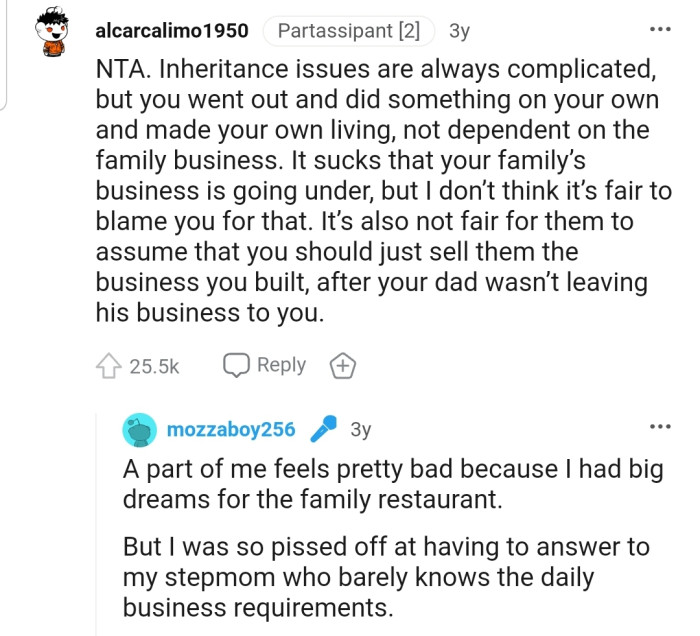This screenshot has height=636, width=700.
Task: Open the alcarcalimo1950 username profile link
Action: tap(171, 31)
